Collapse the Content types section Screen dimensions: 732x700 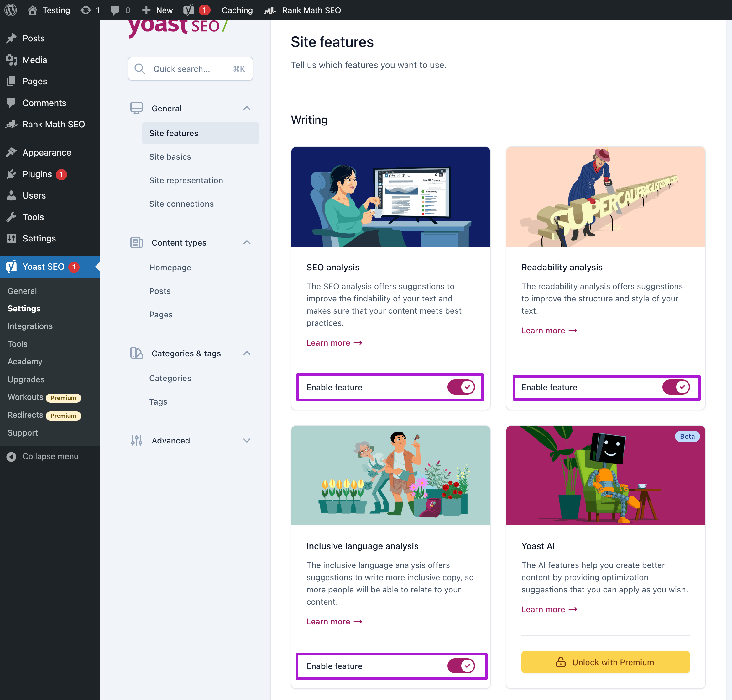pos(247,242)
